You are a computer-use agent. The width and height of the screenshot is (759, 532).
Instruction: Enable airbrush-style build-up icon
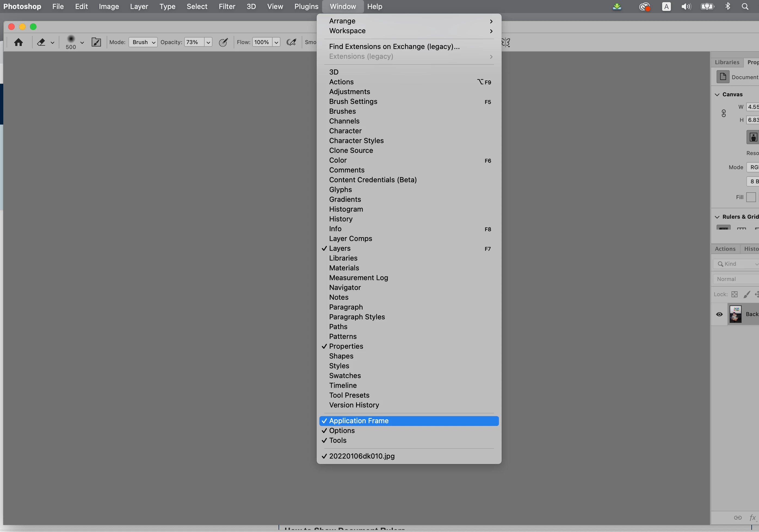pos(291,42)
